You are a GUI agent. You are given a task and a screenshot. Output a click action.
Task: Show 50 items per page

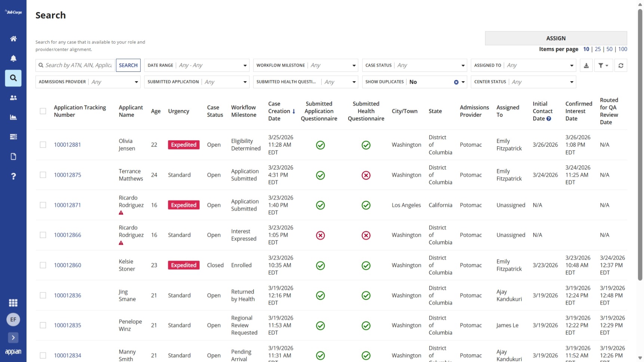coord(609,49)
